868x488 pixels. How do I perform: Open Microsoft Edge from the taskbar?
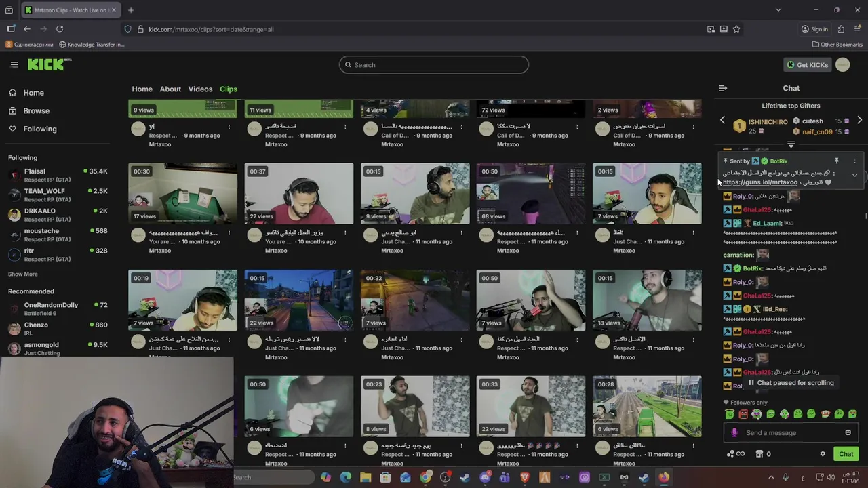pyautogui.click(x=346, y=477)
